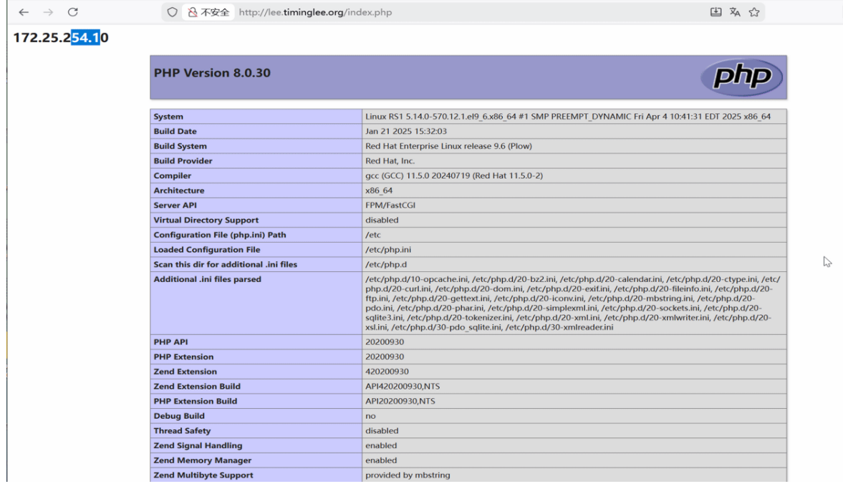Click the PHP logo image
This screenshot has height=504, width=843.
pyautogui.click(x=741, y=77)
